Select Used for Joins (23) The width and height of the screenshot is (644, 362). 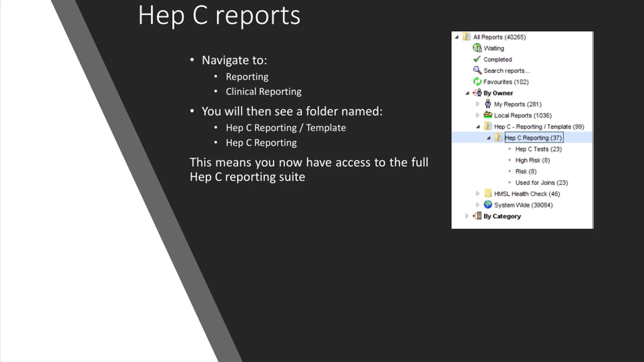click(x=542, y=183)
